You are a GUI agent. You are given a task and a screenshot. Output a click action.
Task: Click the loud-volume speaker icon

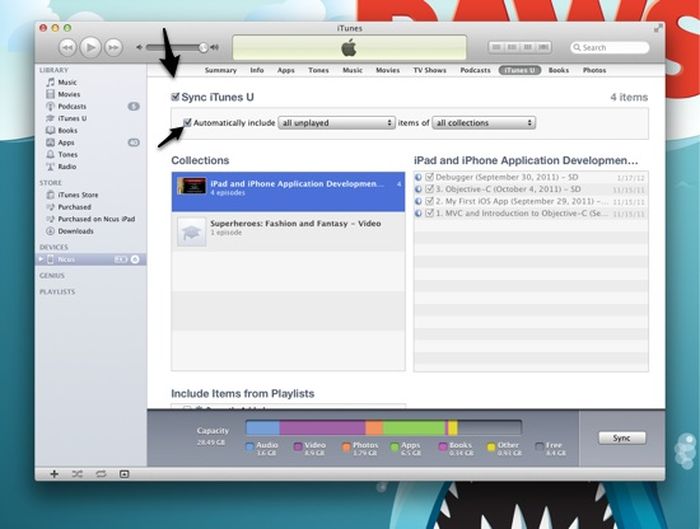pyautogui.click(x=215, y=47)
